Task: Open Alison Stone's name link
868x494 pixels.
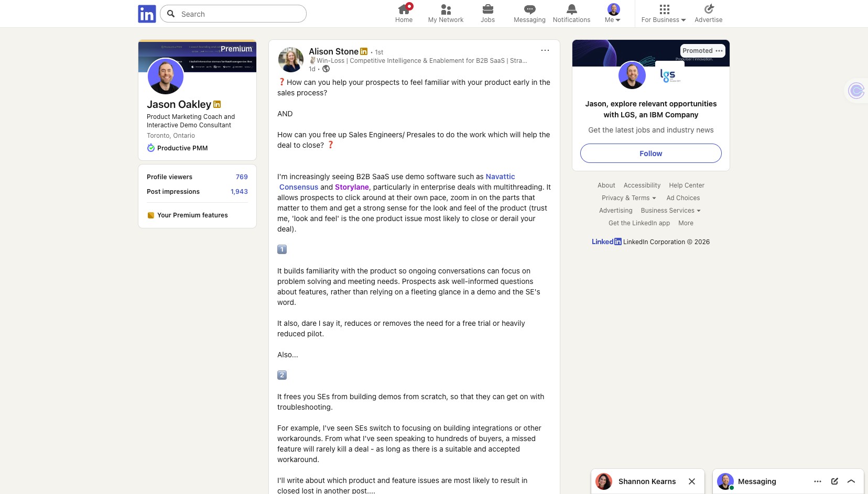Action: [333, 51]
